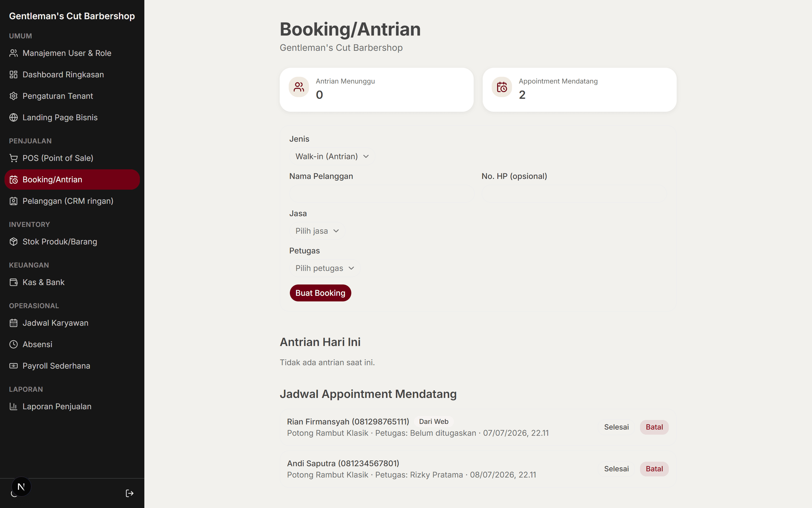Click the Jadwal Appointment Mendatang heading

coord(368,394)
